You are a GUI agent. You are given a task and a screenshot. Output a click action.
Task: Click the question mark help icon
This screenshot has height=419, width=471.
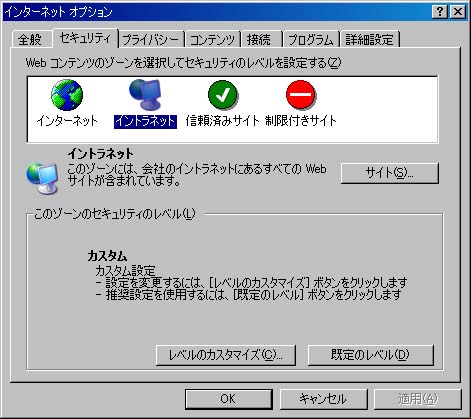click(x=440, y=12)
